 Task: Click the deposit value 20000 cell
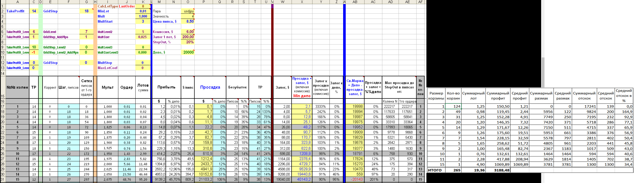[188, 52]
